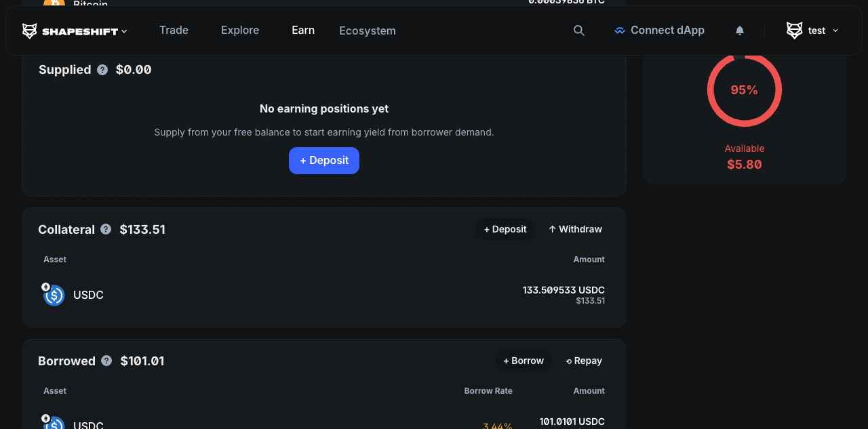Click Withdraw in the Collateral section
The width and height of the screenshot is (868, 429).
575,229
